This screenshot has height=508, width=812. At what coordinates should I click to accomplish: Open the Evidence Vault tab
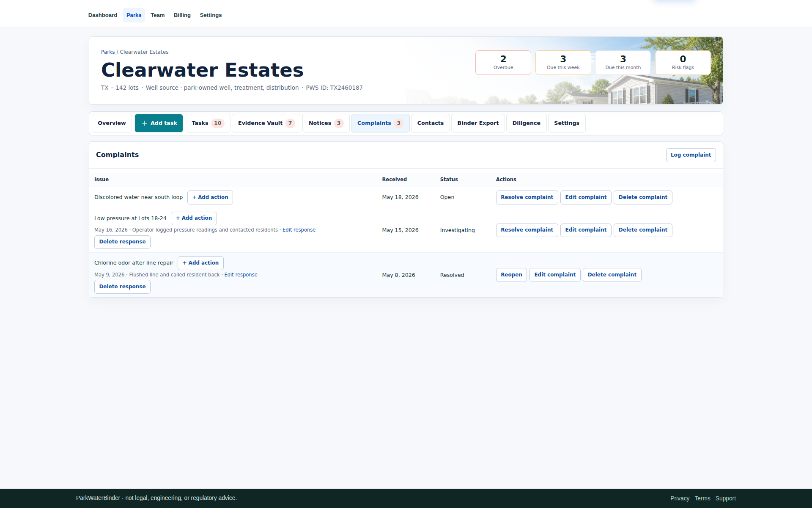[266, 123]
